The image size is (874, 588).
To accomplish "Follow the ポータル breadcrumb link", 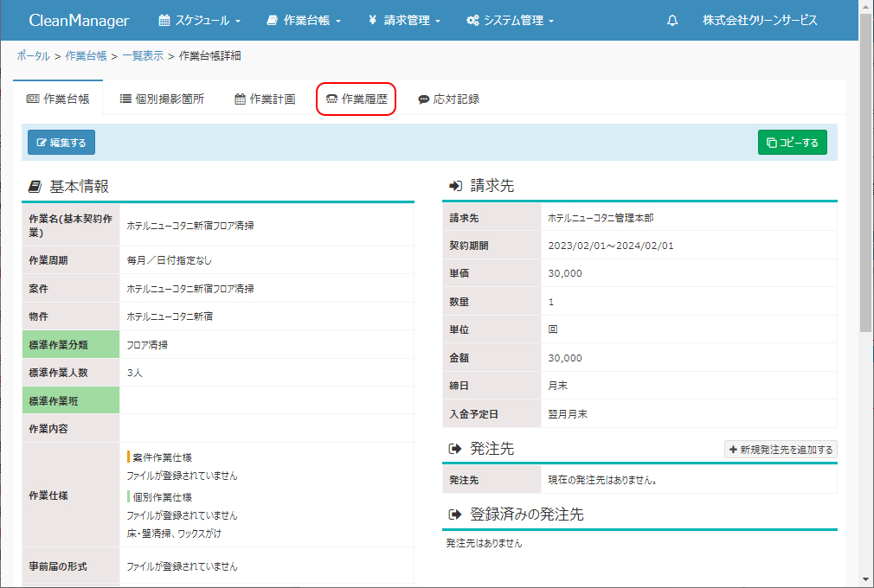I will coord(33,56).
